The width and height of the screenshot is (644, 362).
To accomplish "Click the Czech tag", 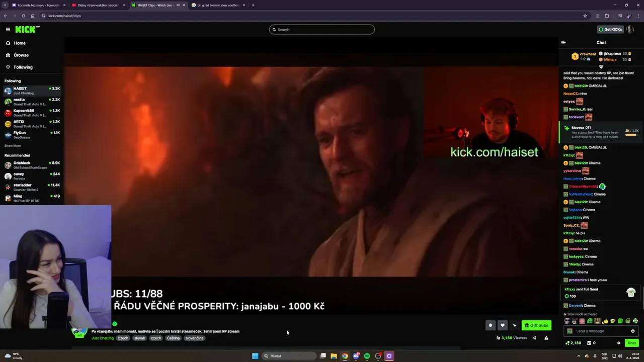I will [x=123, y=338].
